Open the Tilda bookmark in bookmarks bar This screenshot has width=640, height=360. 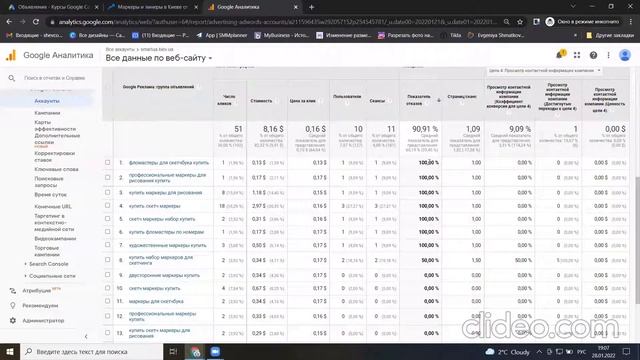pyautogui.click(x=451, y=36)
